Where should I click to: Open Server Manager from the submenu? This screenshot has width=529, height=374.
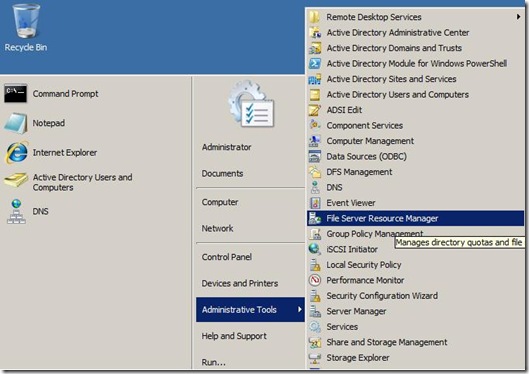(416, 311)
